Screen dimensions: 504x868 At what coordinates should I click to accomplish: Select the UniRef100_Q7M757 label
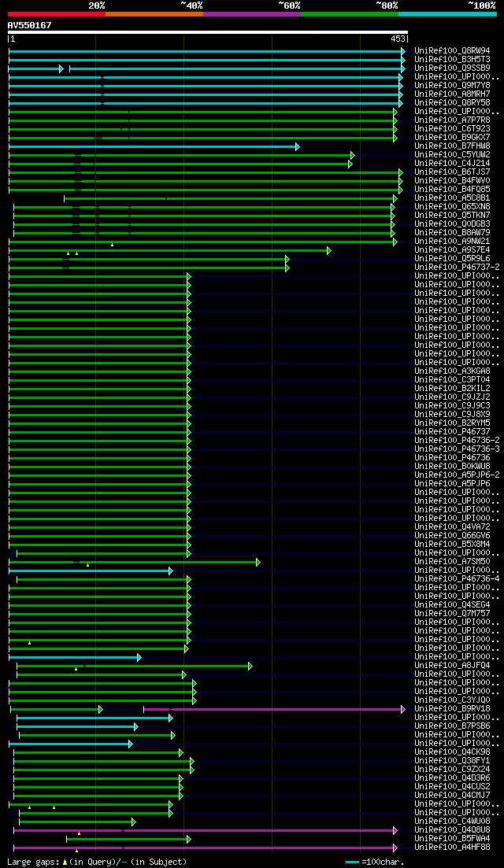pyautogui.click(x=452, y=615)
